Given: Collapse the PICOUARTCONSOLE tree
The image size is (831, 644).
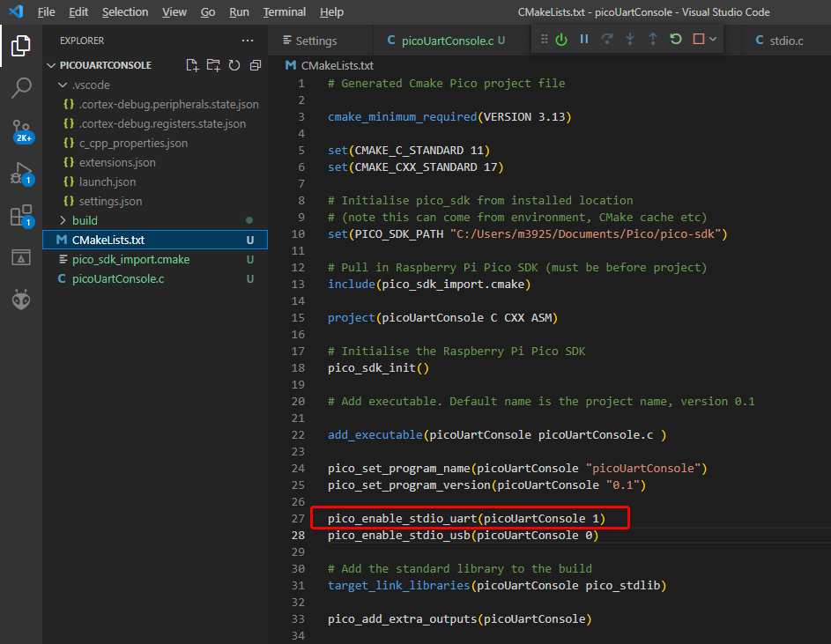Looking at the screenshot, I should (51, 64).
